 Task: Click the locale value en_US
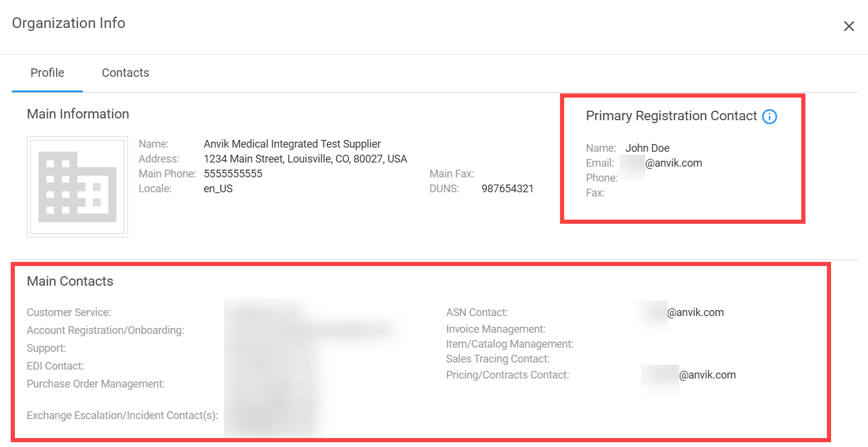(218, 189)
